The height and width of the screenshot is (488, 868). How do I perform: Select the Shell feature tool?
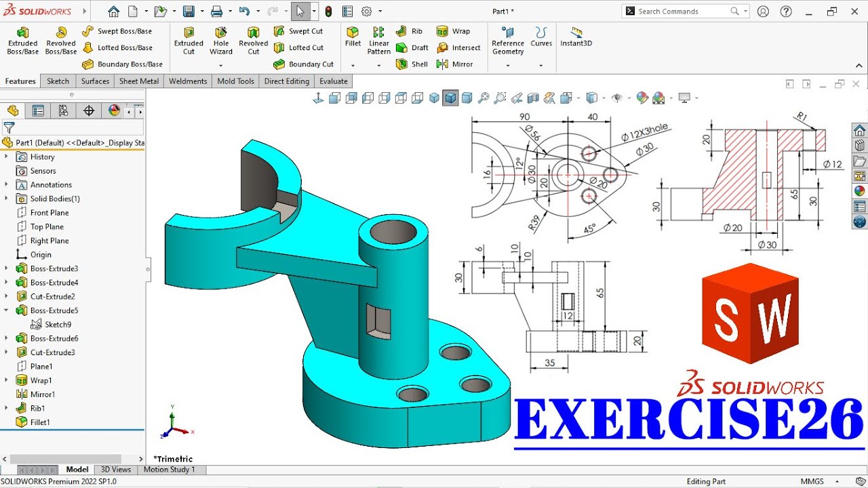coord(412,64)
